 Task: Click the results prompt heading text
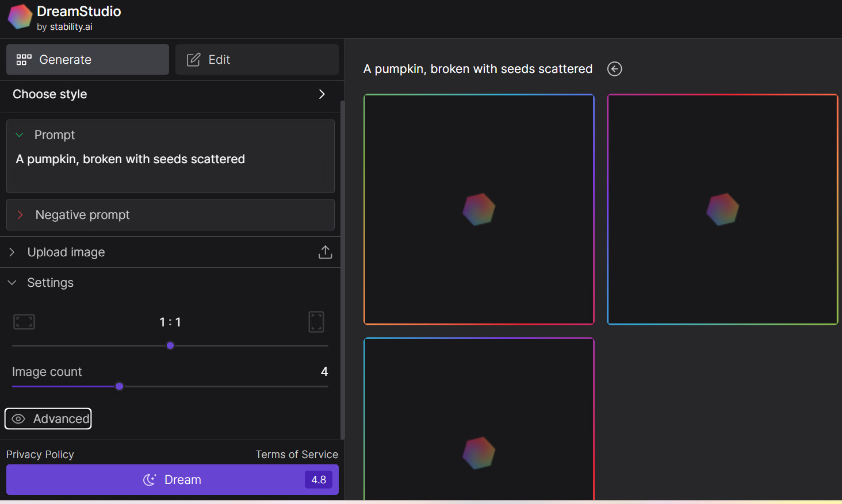tap(478, 69)
